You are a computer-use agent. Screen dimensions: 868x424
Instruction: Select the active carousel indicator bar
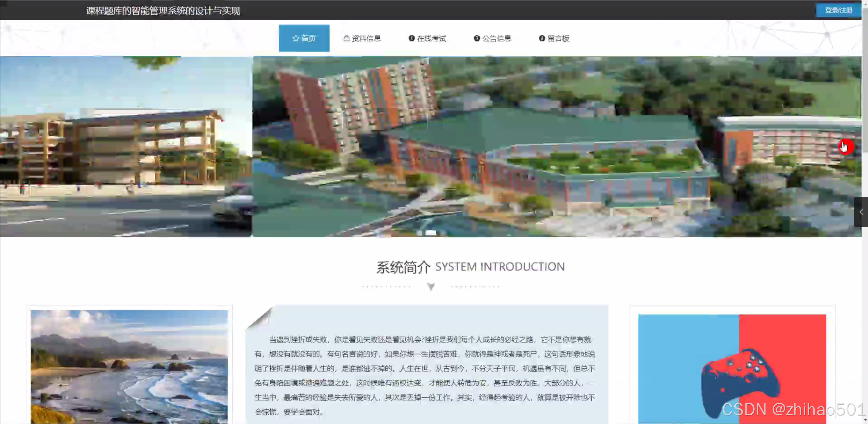[x=431, y=233]
